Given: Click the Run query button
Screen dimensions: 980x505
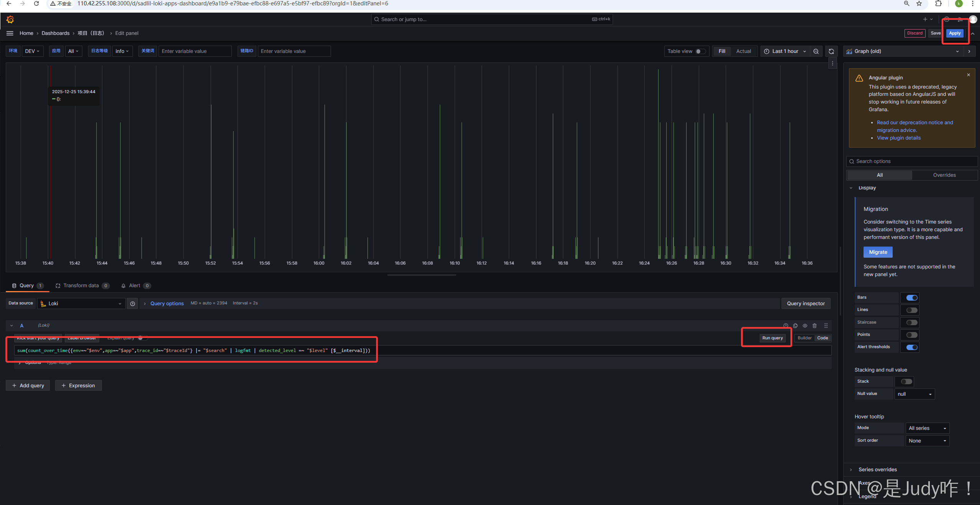Looking at the screenshot, I should pyautogui.click(x=772, y=338).
